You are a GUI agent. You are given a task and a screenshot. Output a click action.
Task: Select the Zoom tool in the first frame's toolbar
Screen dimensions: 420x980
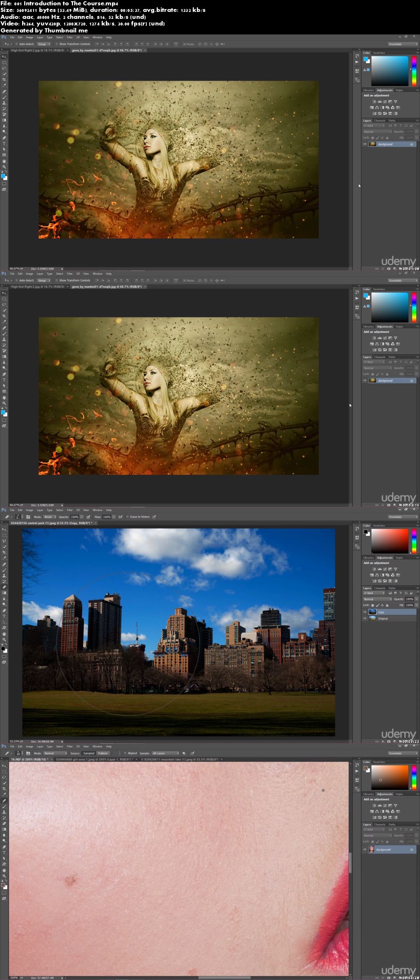(x=5, y=167)
